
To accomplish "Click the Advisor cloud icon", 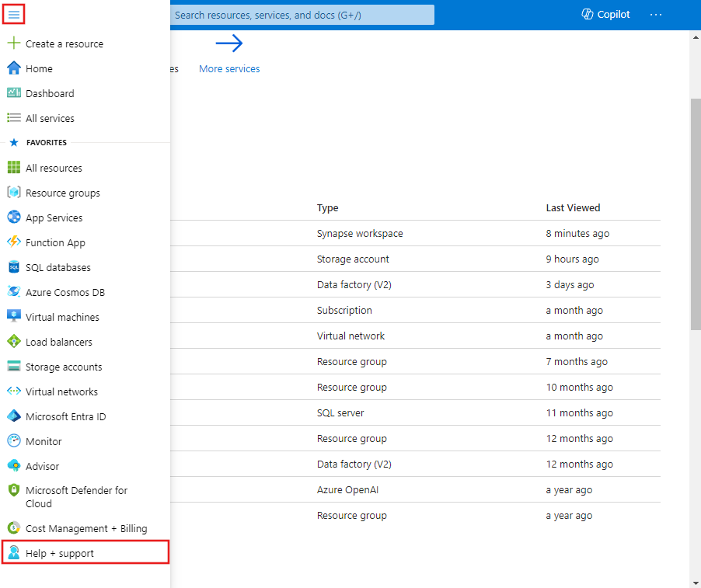I will click(x=14, y=465).
